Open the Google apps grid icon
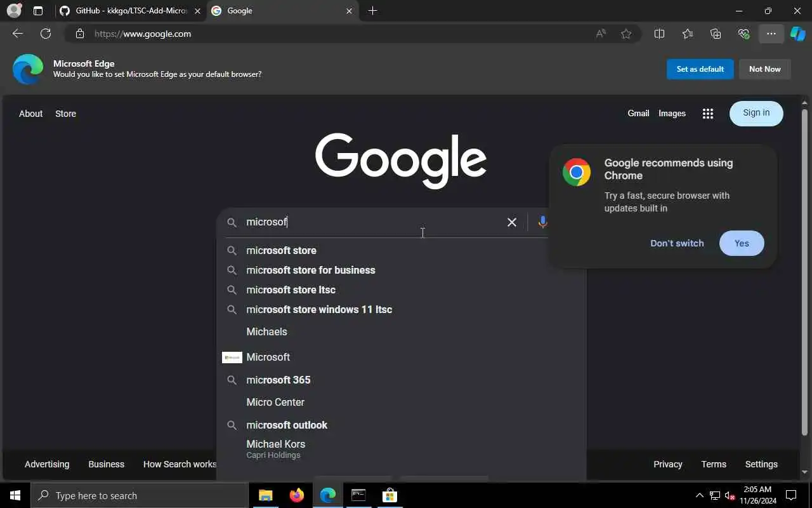 click(x=708, y=114)
